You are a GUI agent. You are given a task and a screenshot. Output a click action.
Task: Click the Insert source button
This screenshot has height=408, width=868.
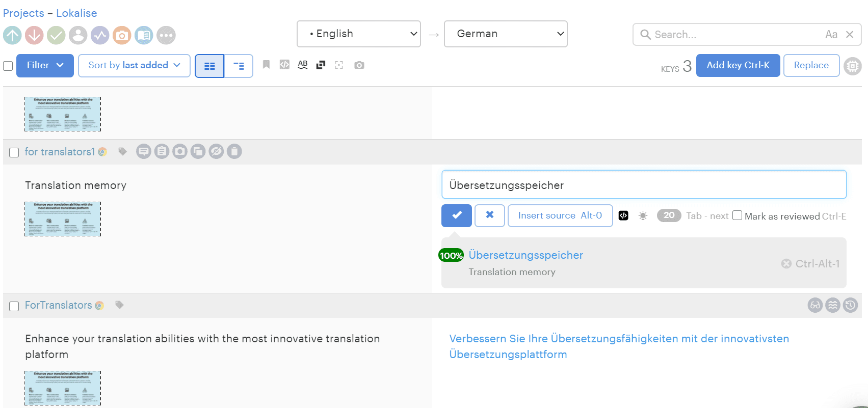coord(560,215)
